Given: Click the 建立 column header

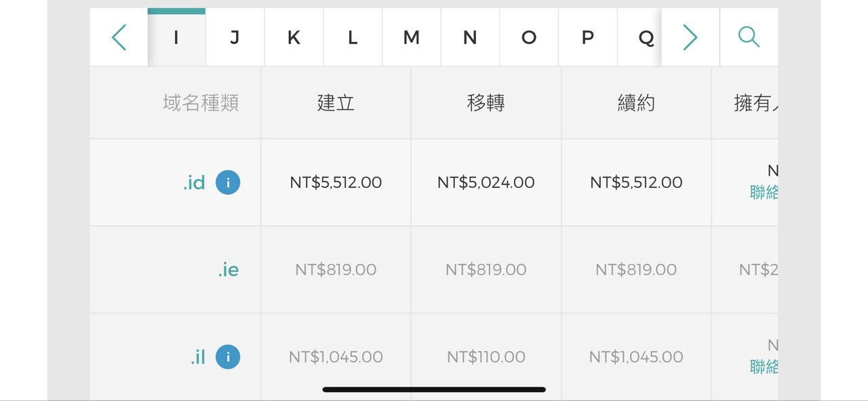Looking at the screenshot, I should click(x=336, y=103).
